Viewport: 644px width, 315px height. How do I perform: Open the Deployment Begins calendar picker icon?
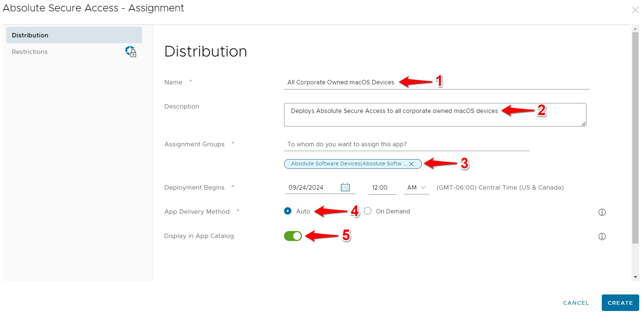345,187
